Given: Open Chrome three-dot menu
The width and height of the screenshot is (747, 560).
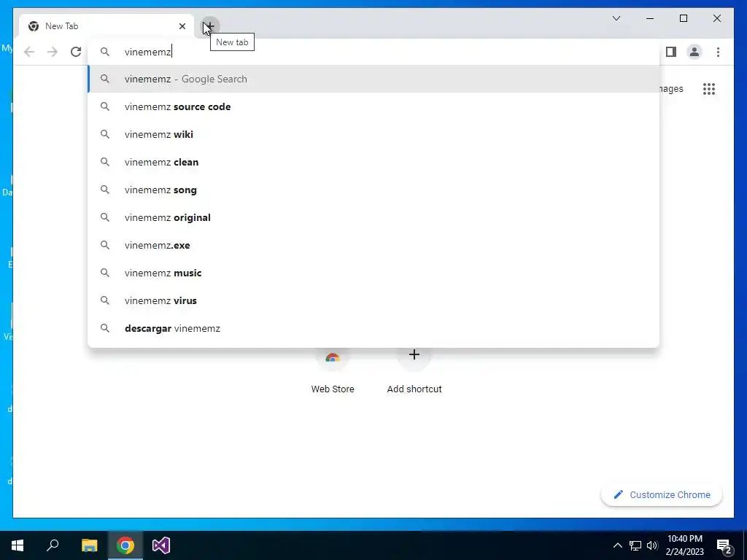Looking at the screenshot, I should [718, 52].
